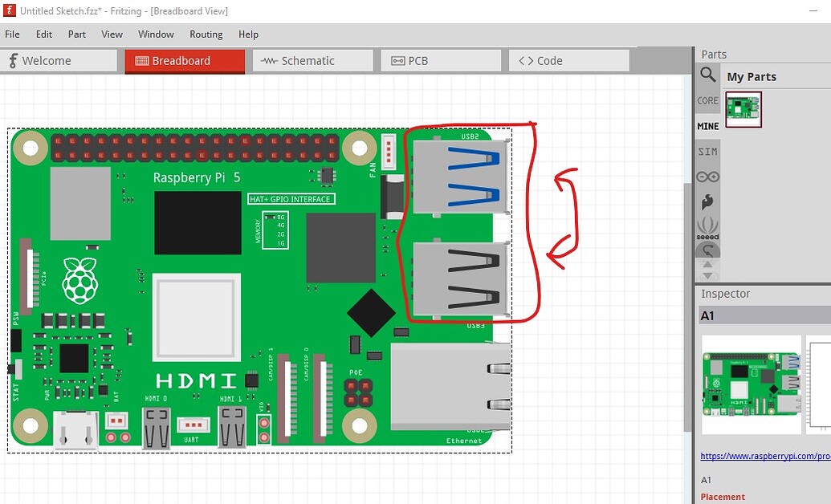Click the black USB3 port on board
Viewport: 831px width, 504px height.
[461, 280]
